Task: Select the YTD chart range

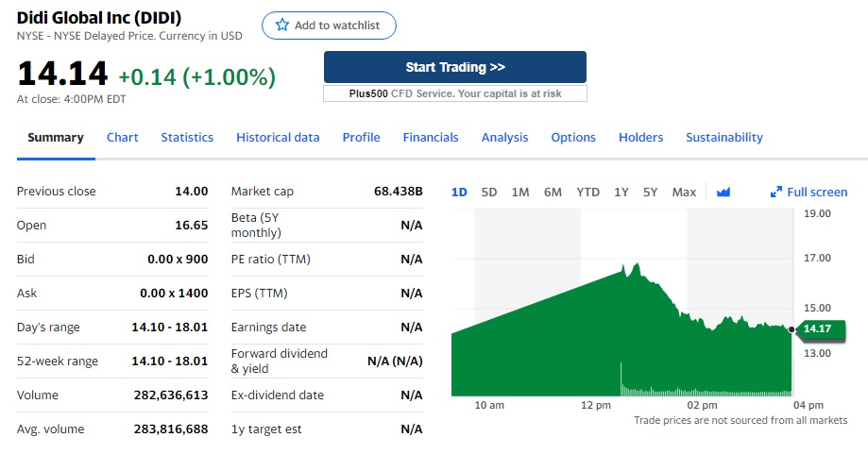Action: [587, 192]
